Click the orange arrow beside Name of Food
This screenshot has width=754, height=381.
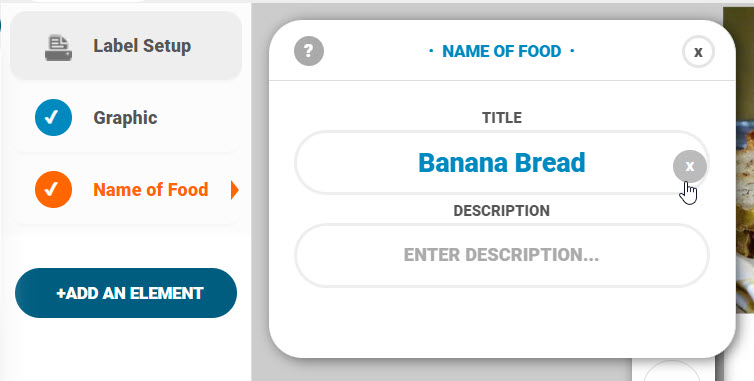coord(235,190)
